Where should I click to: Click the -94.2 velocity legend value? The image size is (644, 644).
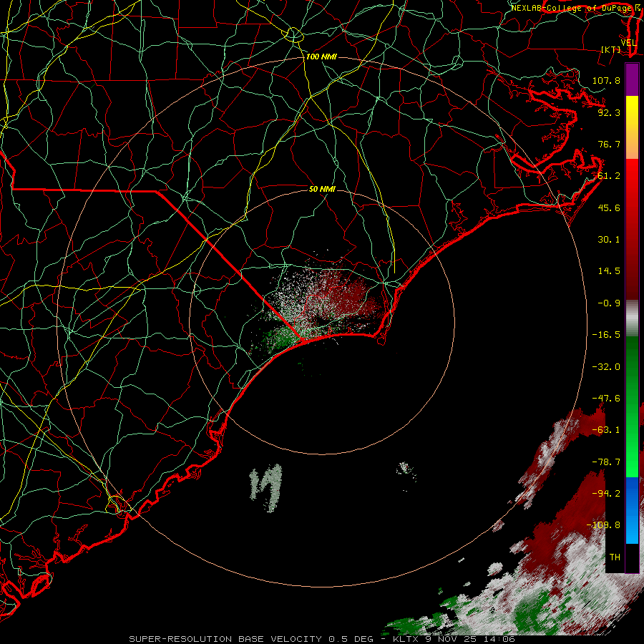[606, 494]
